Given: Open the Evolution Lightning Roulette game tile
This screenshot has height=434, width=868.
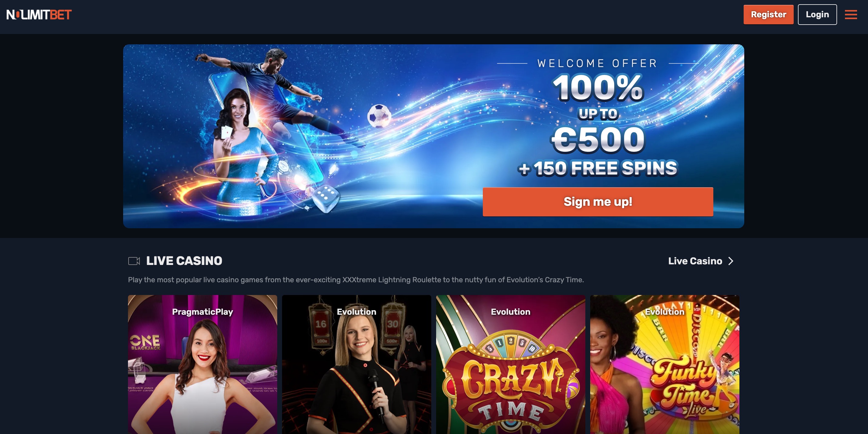Looking at the screenshot, I should point(356,364).
